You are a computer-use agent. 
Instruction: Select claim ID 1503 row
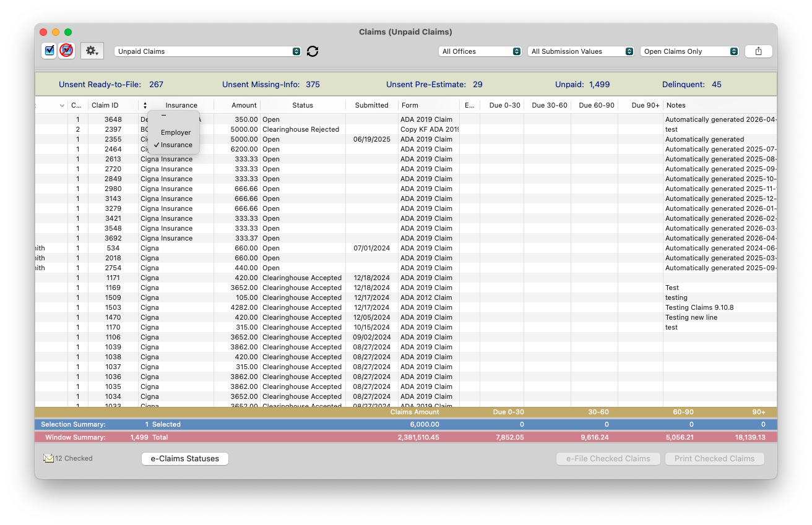coord(405,307)
